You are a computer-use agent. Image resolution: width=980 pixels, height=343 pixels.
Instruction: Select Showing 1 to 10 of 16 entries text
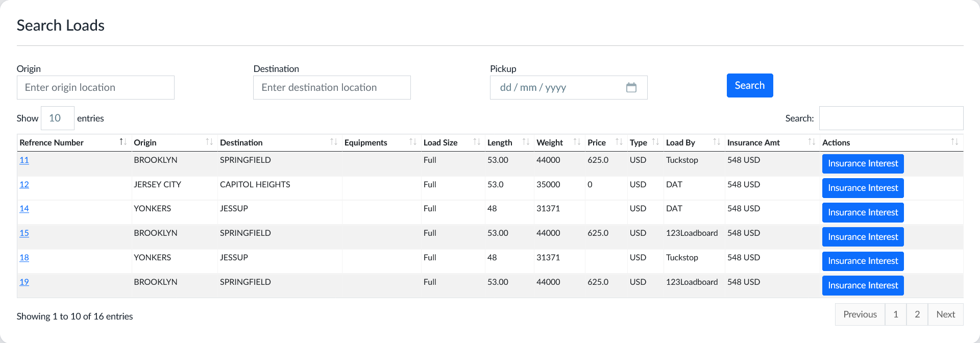coord(75,316)
